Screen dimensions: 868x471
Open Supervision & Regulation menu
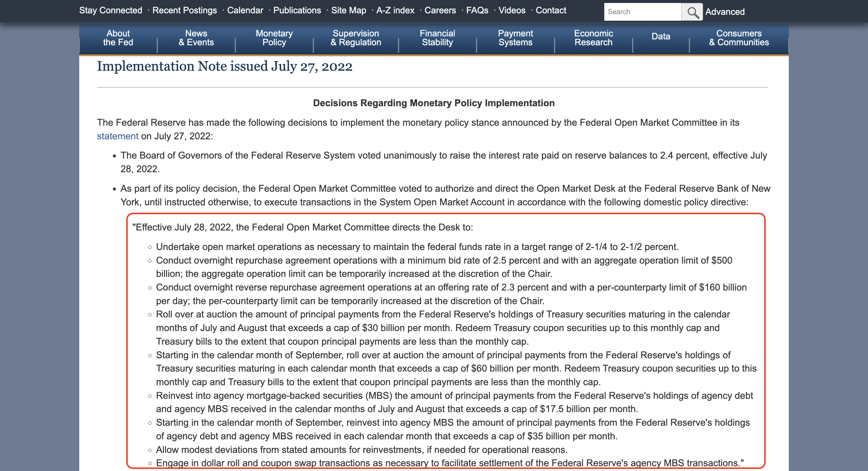coord(355,38)
